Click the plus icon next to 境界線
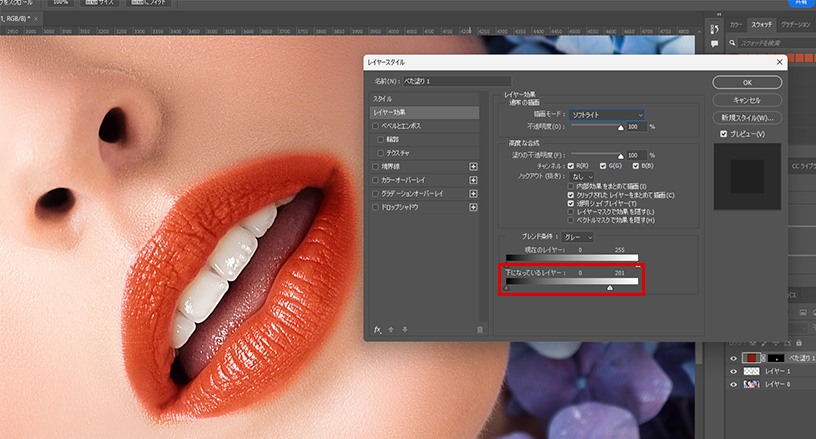The width and height of the screenshot is (816, 439). (473, 166)
